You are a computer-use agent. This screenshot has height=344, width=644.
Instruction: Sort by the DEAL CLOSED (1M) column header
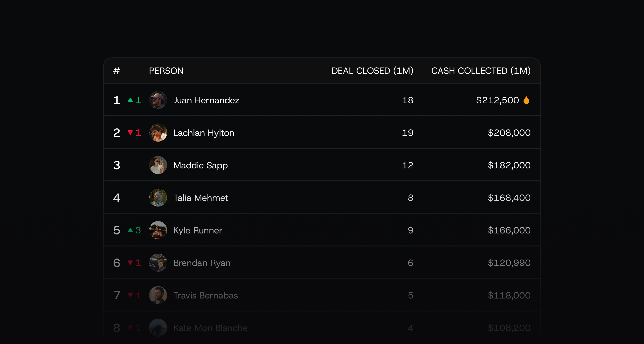[372, 71]
